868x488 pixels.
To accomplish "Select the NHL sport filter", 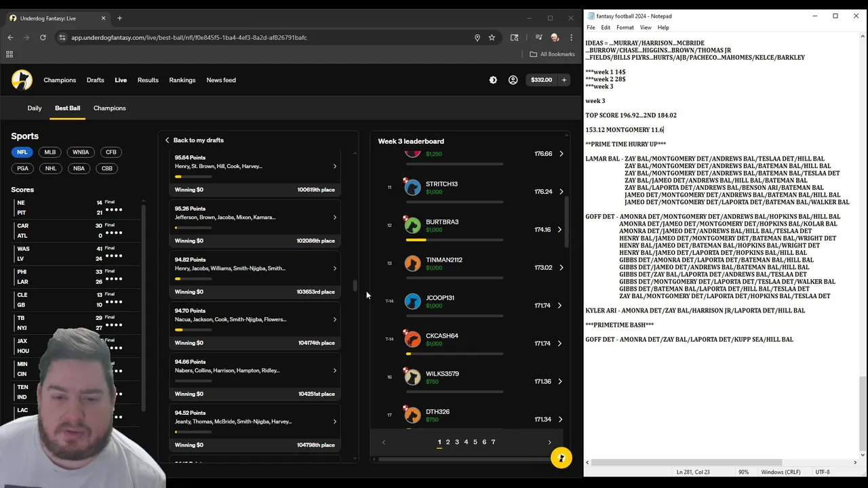I will 51,169.
